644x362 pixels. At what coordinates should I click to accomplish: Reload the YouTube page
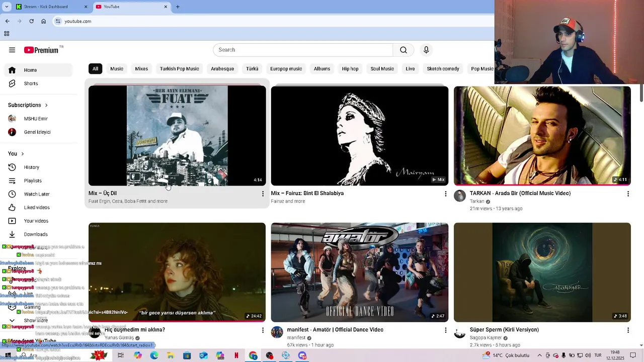click(31, 21)
